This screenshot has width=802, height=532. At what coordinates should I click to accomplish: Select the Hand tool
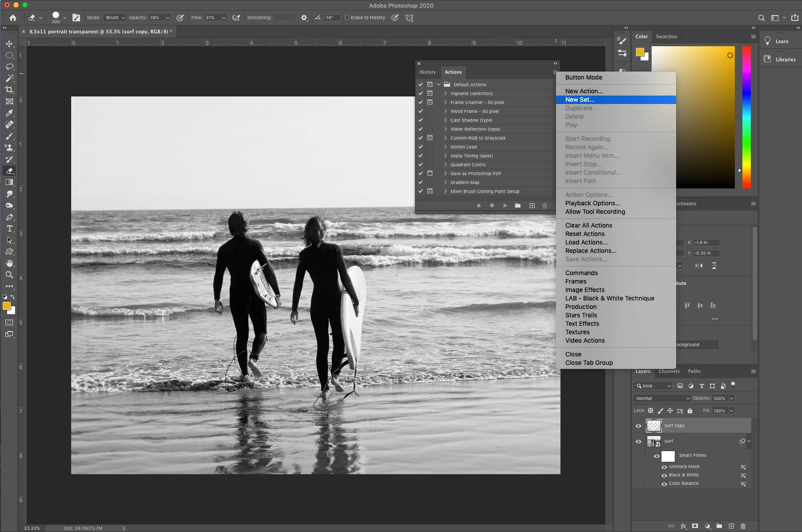(9, 264)
